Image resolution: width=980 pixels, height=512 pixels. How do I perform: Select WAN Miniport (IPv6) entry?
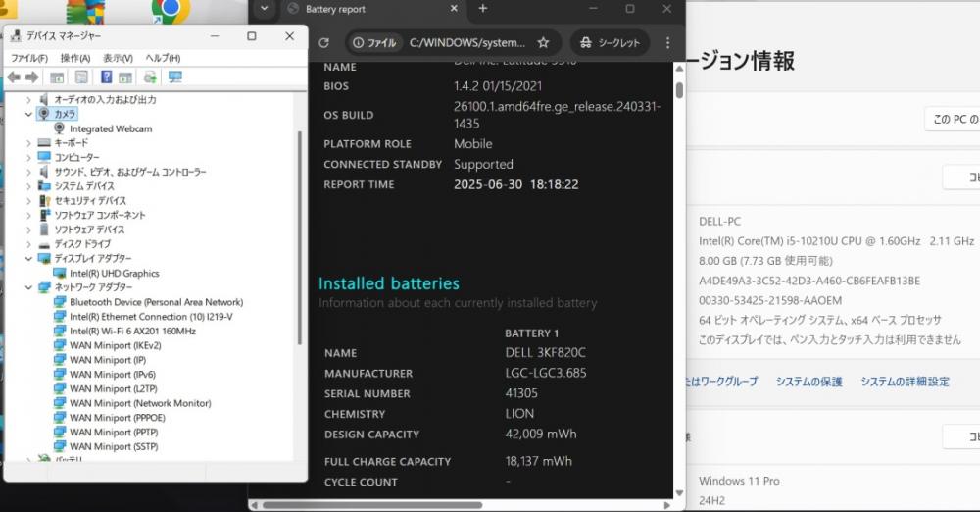113,375
